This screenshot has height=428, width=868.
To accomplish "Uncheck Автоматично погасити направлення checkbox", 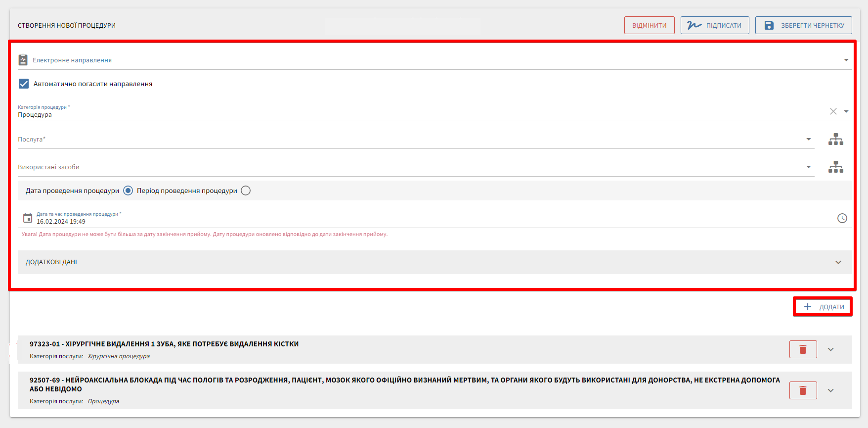I will (24, 84).
